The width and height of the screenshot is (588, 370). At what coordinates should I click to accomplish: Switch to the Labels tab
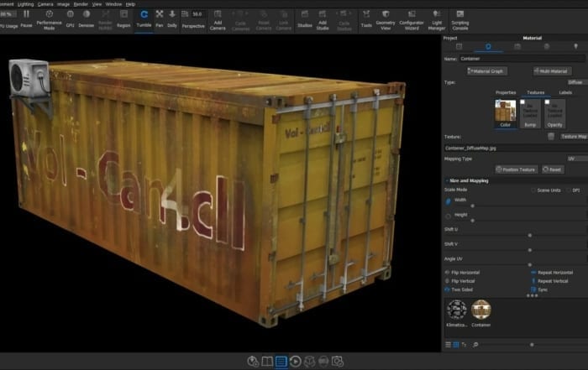[565, 92]
